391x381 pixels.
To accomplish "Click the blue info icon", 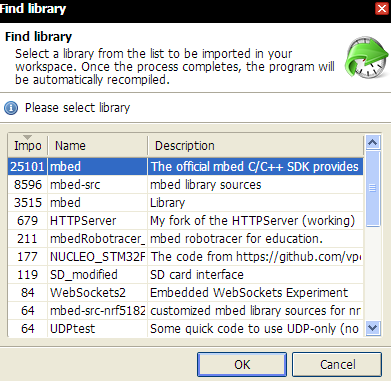I will point(11,108).
